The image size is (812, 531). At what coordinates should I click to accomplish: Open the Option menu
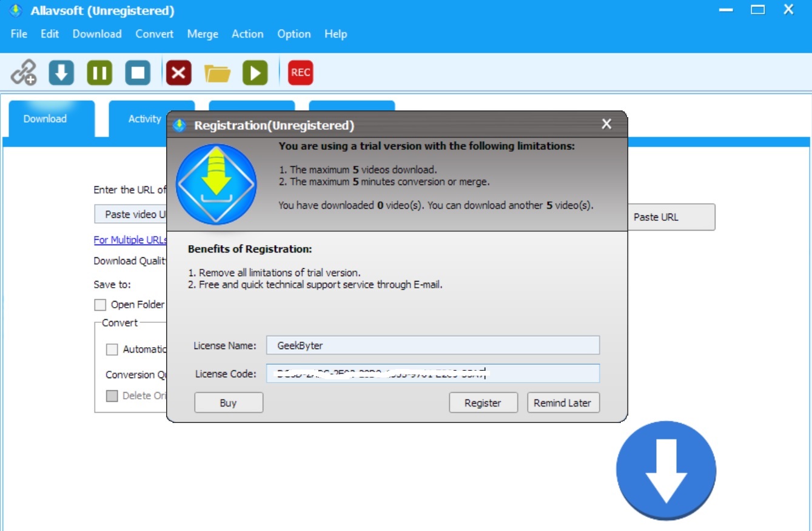294,34
